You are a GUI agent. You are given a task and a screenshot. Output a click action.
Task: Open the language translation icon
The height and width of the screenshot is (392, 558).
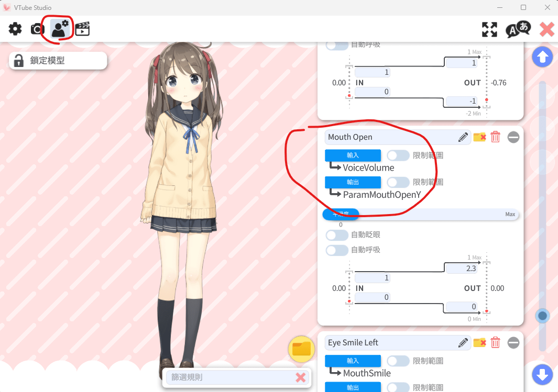[x=518, y=29]
